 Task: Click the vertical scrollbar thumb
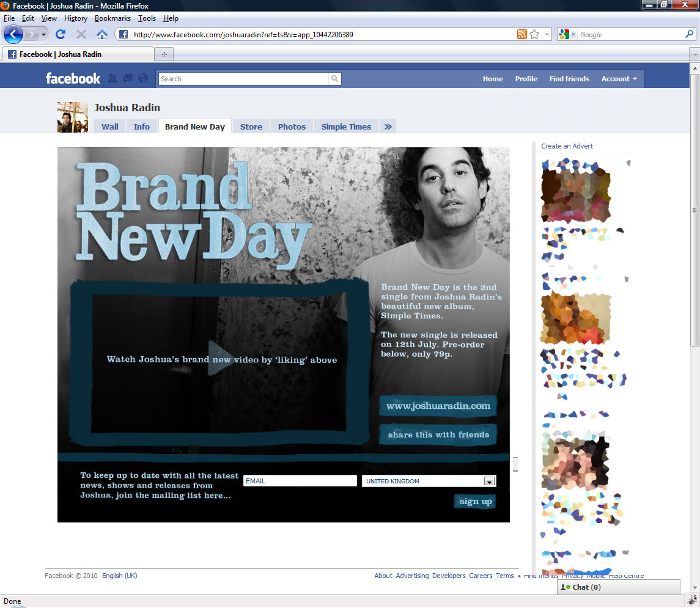[x=694, y=210]
